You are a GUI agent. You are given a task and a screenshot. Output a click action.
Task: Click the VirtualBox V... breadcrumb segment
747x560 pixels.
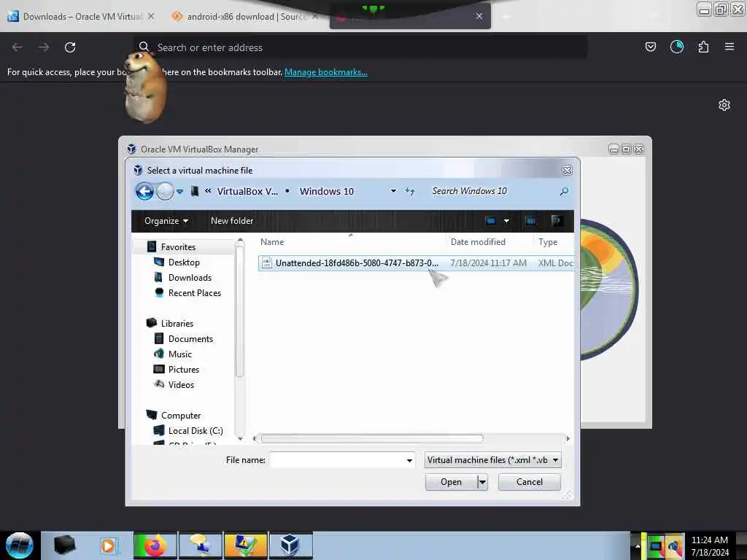247,191
